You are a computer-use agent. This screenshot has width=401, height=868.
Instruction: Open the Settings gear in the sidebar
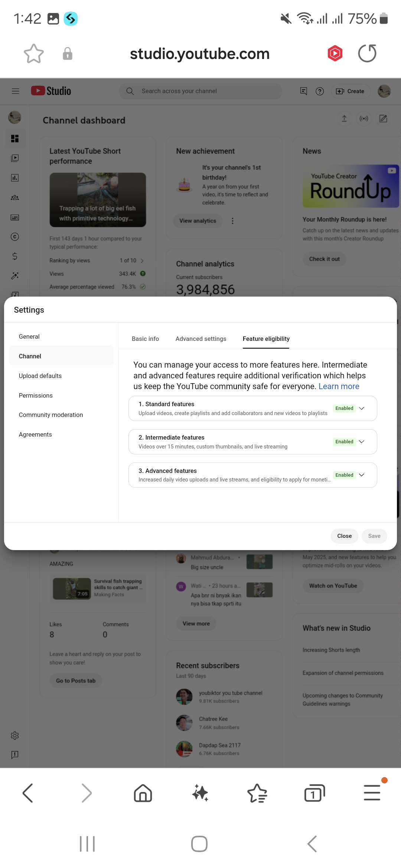click(x=15, y=736)
